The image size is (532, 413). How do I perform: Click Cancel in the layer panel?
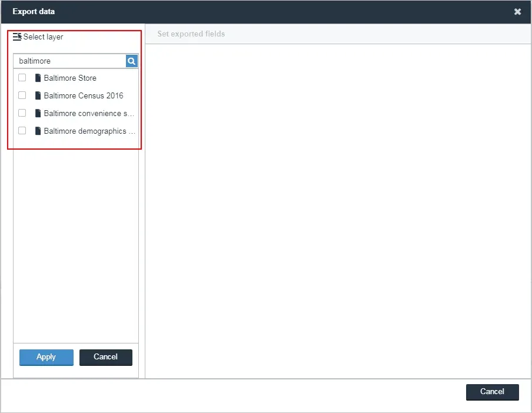tap(106, 357)
